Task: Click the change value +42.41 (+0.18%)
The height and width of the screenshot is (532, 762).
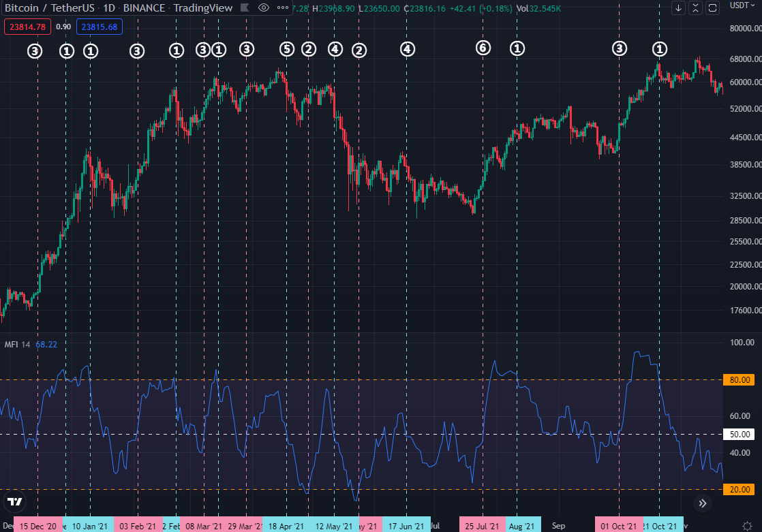Action: (482, 8)
